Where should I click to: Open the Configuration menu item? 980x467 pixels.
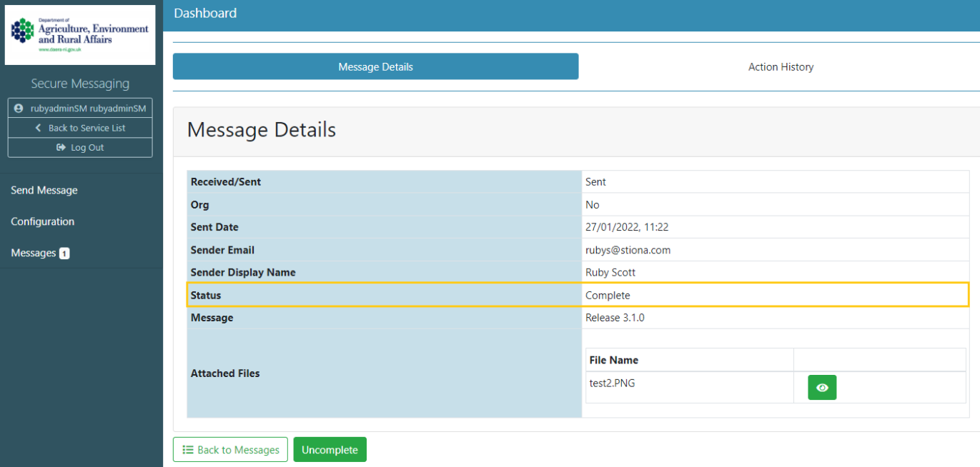42,221
